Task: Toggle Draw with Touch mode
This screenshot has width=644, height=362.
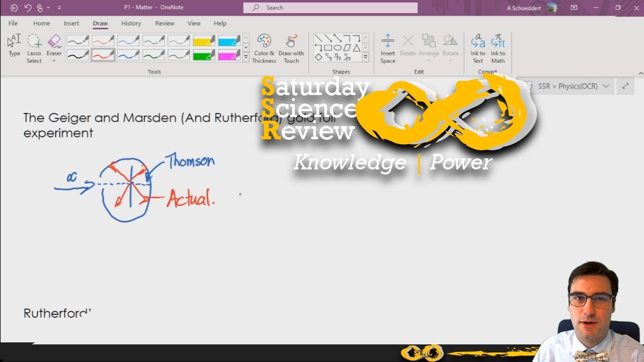Action: [x=291, y=49]
